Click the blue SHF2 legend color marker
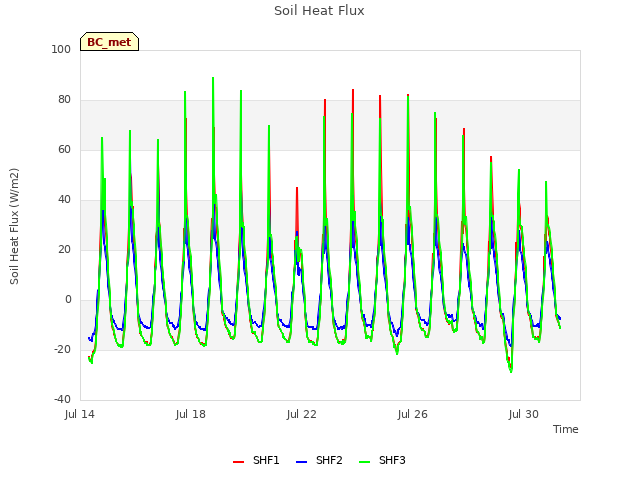 click(x=301, y=462)
